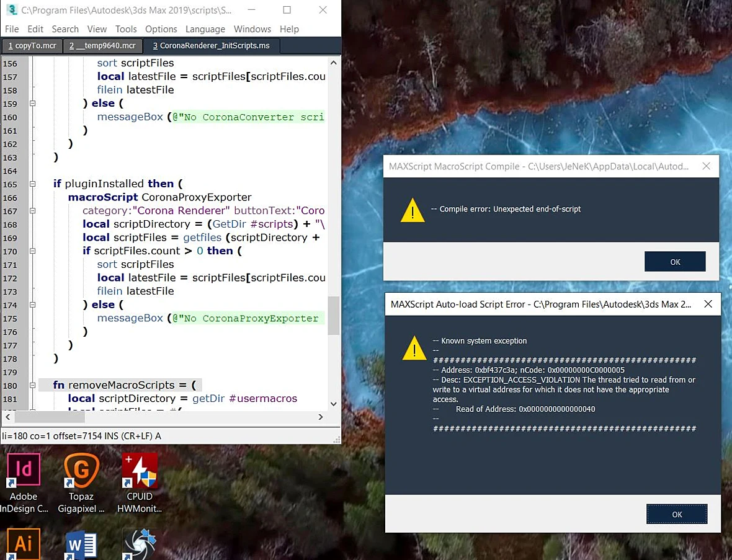Click the warning icon in Auto-load Script Error dialog
This screenshot has width=732, height=560.
pos(414,348)
